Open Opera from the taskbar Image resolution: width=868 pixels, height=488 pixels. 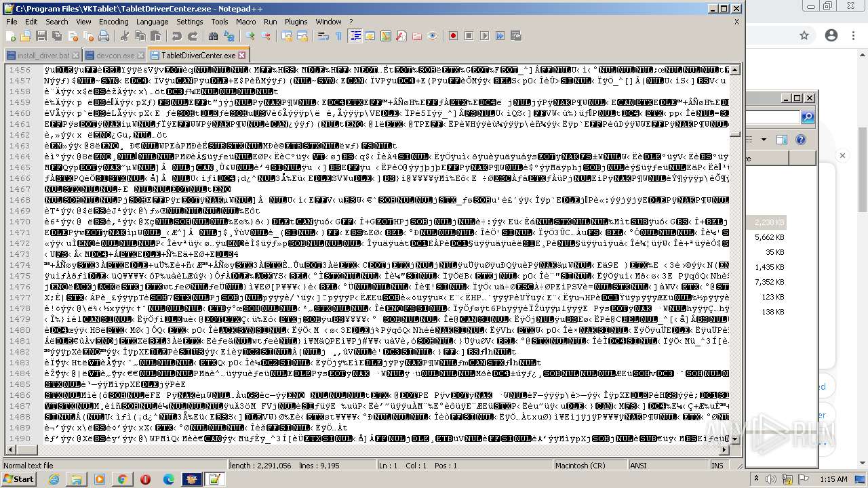[145, 479]
